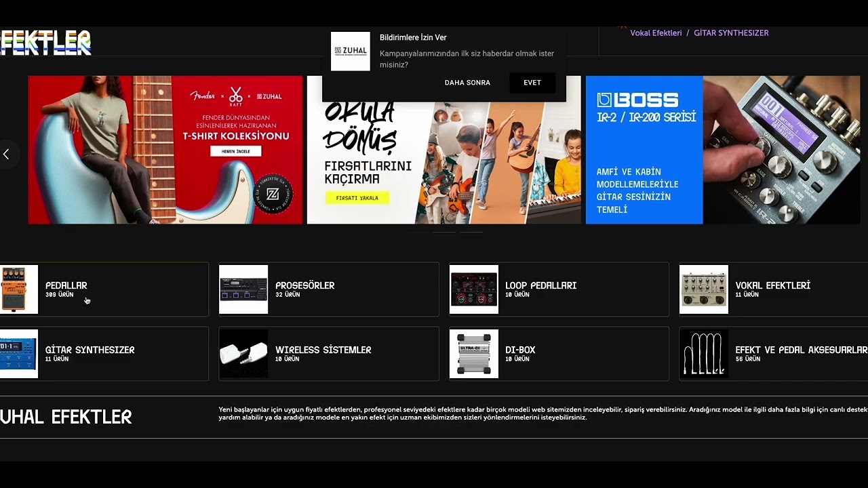
Task: Click the Zuhal round stamp on Fender banner
Action: coord(273,194)
